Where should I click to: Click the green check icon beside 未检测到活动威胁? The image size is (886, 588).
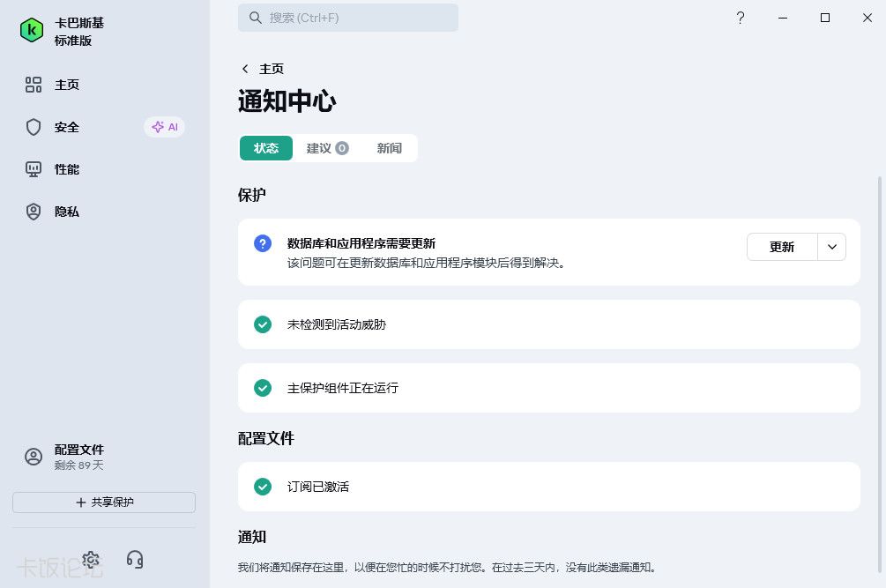(263, 324)
